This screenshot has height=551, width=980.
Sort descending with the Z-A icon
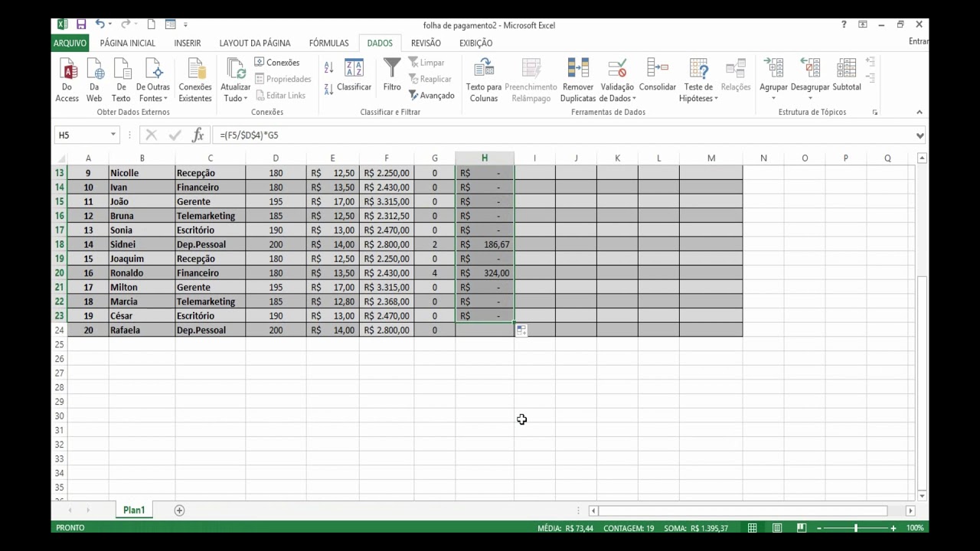click(x=329, y=89)
